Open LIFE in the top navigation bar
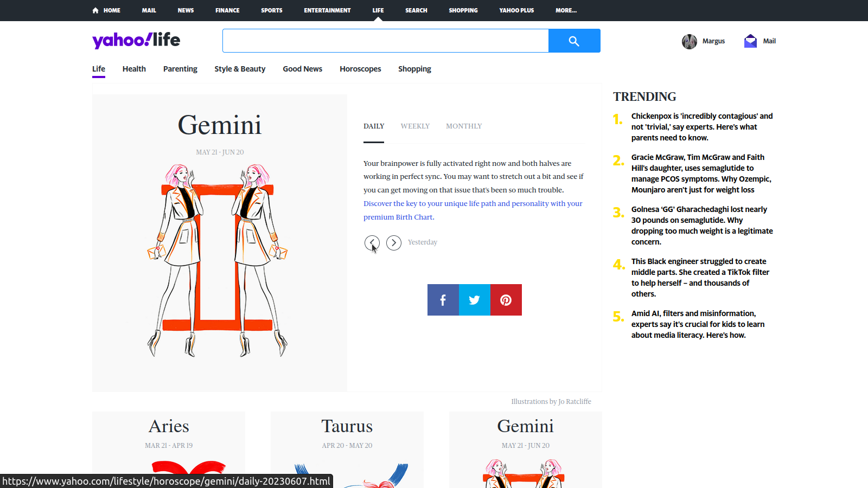The width and height of the screenshot is (868, 488). point(378,10)
